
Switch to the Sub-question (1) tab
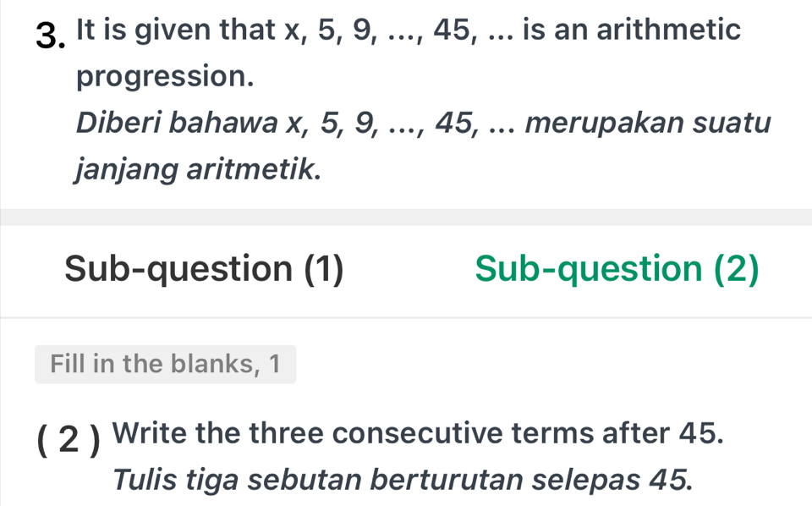pyautogui.click(x=204, y=269)
